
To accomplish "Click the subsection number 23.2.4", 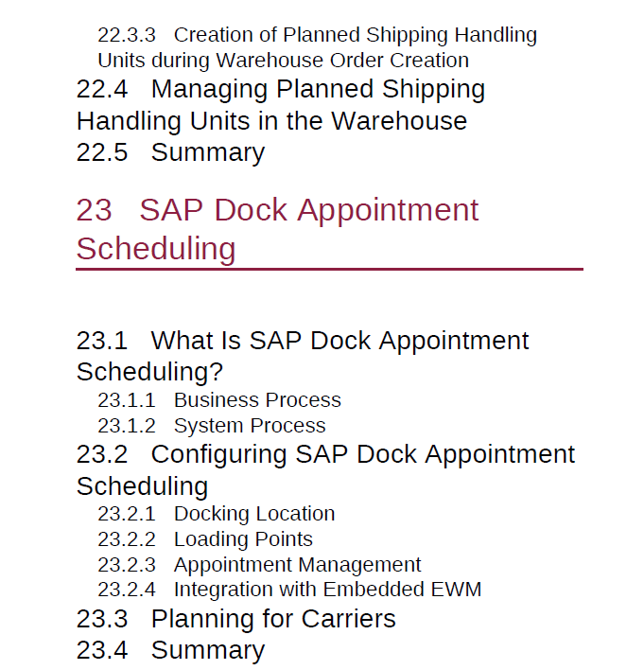I will [127, 590].
